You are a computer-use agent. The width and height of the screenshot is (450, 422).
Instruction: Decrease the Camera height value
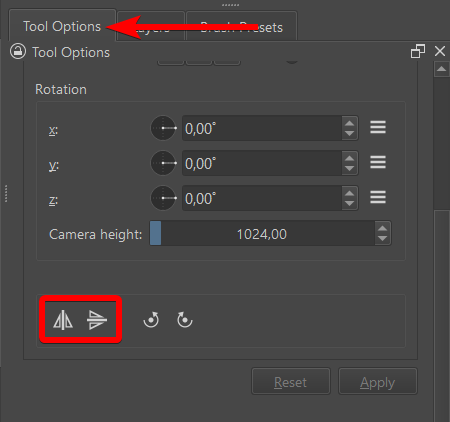pyautogui.click(x=383, y=239)
